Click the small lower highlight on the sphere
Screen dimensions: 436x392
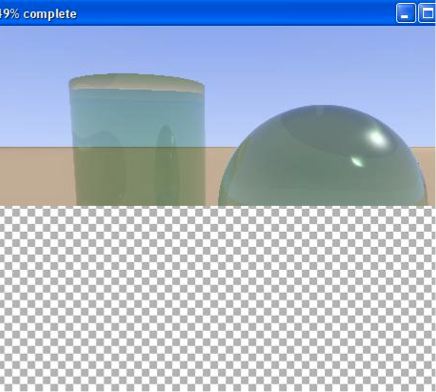coord(357,161)
